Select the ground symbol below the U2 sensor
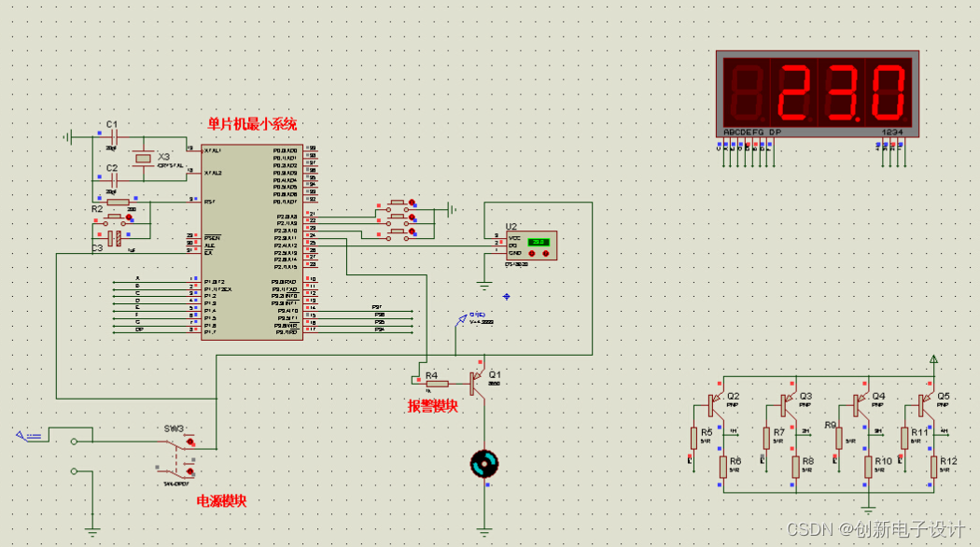The width and height of the screenshot is (980, 547). pos(484,287)
